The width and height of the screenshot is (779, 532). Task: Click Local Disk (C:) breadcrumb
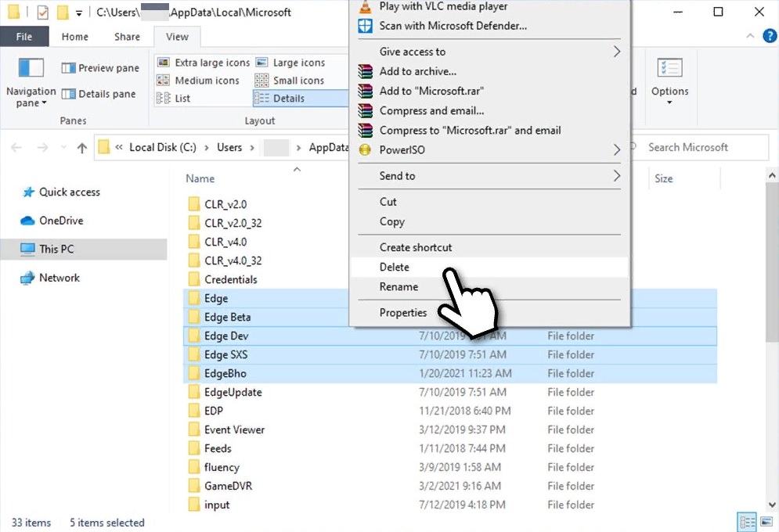click(163, 147)
